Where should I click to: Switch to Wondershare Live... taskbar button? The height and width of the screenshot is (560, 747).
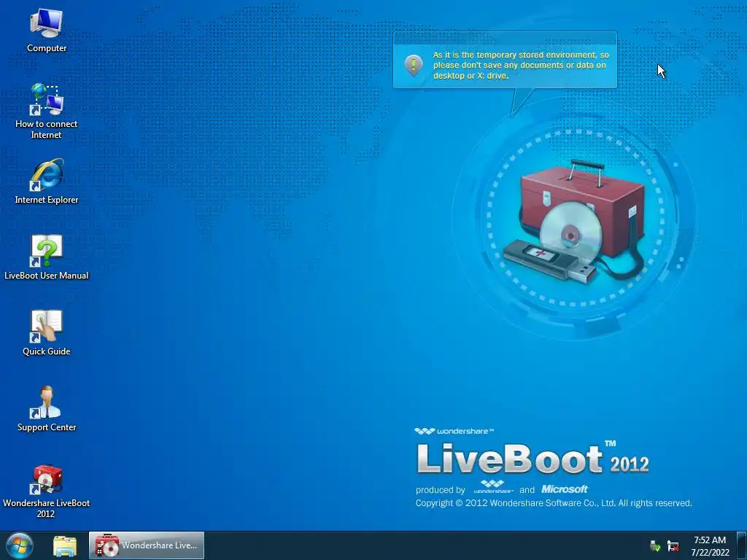point(147,545)
